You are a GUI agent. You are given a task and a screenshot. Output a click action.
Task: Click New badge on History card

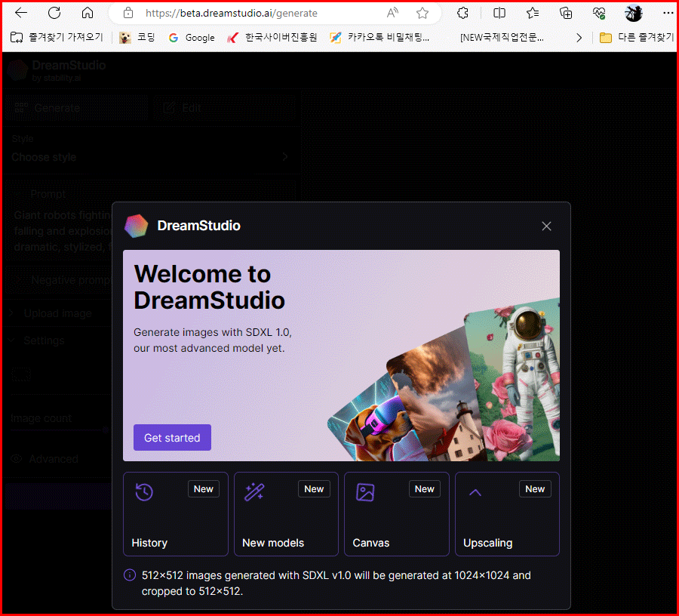(204, 488)
